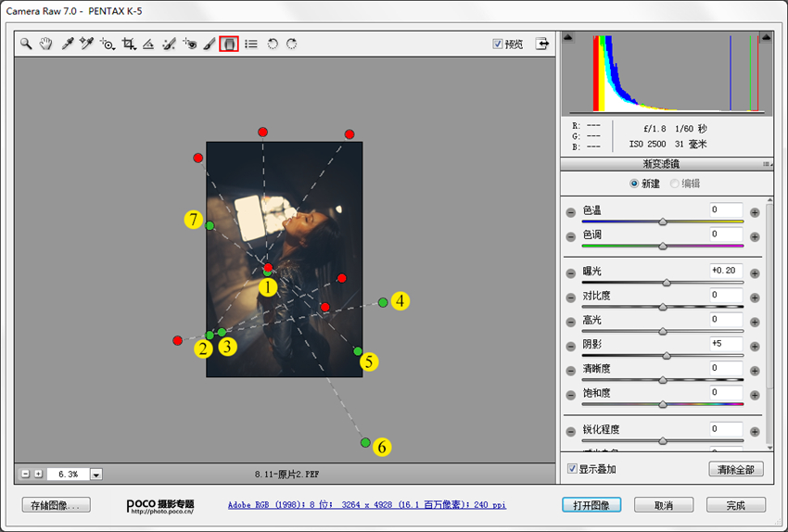Image resolution: width=788 pixels, height=532 pixels.
Task: Open workflow options link Adobe RGB (1998)
Action: point(367,504)
